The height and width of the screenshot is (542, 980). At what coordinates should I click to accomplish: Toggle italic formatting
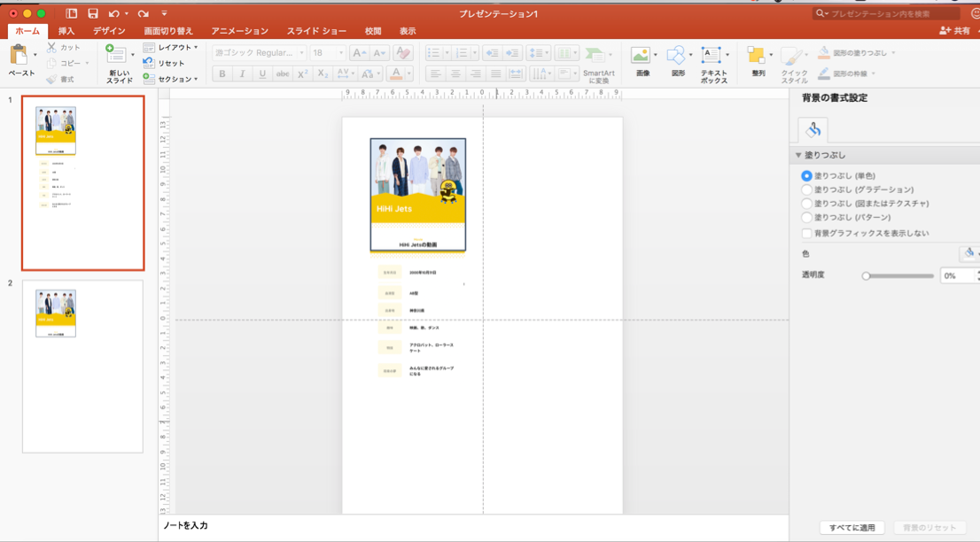[x=242, y=74]
